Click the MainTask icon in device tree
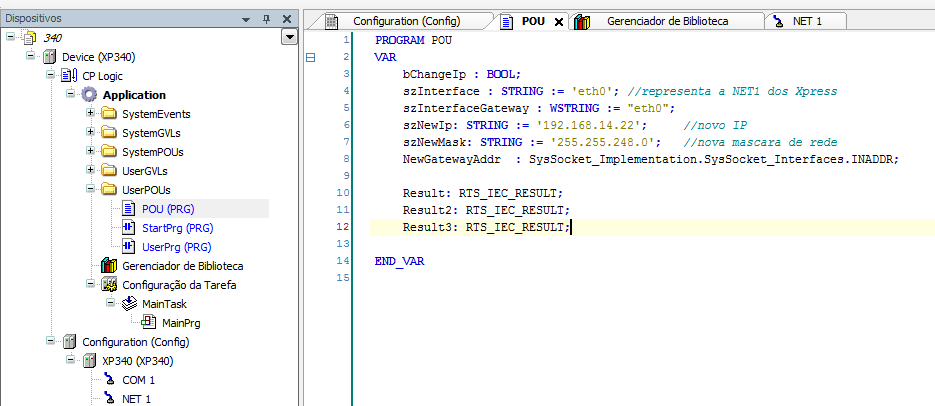 (x=129, y=304)
